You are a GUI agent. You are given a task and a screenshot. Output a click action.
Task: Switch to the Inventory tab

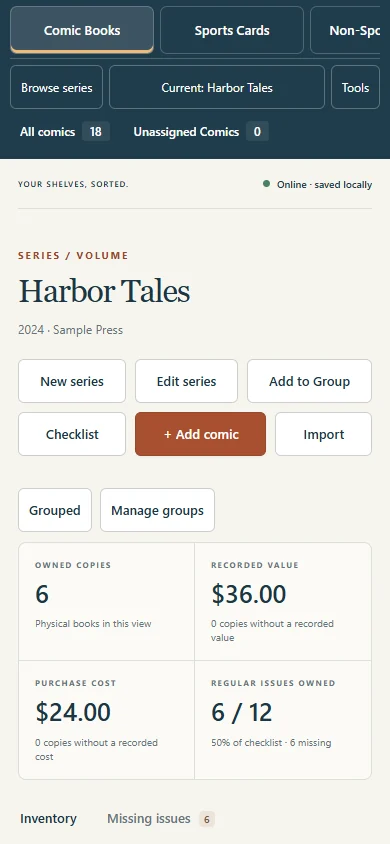pyautogui.click(x=48, y=819)
